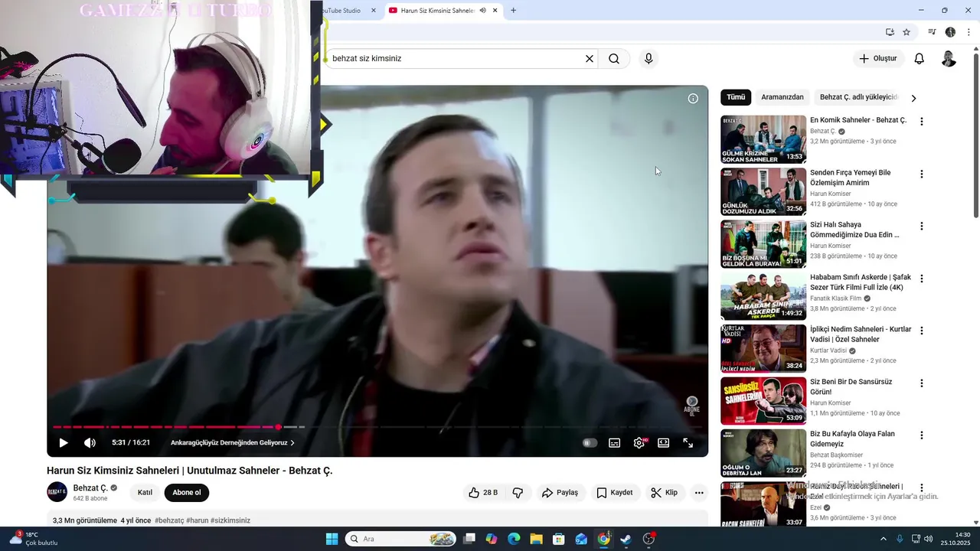Click the Paylaş share button
This screenshot has height=551, width=980.
click(x=560, y=493)
